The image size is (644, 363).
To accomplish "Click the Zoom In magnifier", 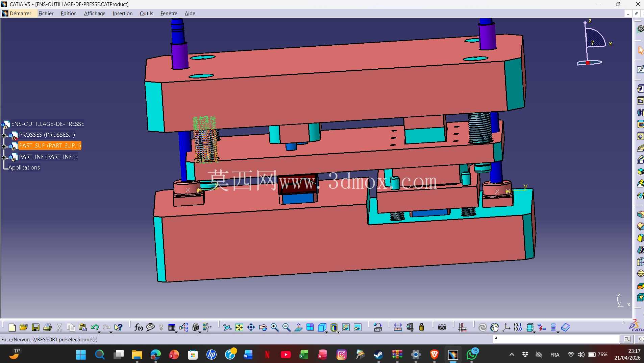I will coord(275,327).
